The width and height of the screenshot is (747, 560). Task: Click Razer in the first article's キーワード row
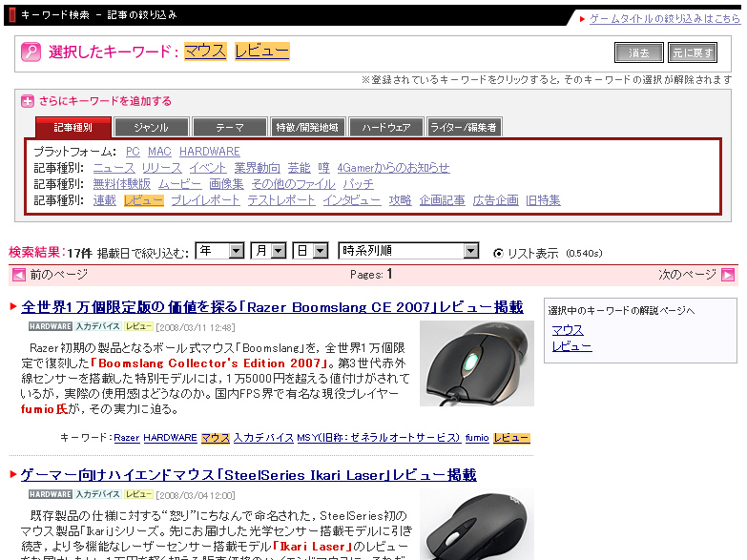127,438
